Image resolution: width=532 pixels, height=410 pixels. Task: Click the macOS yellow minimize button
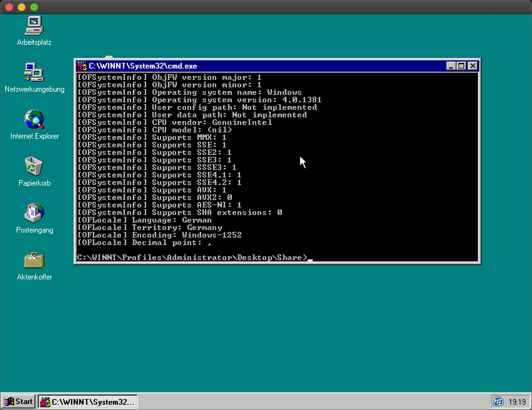(x=22, y=7)
